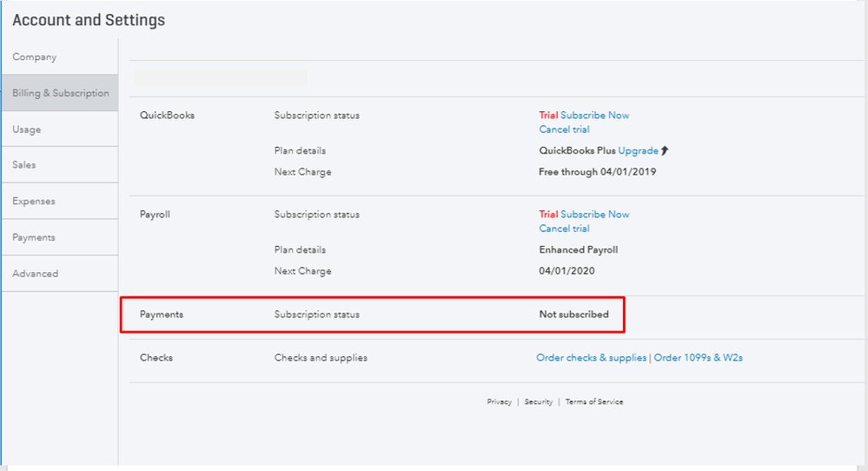Viewport: 868px width, 471px height.
Task: Open the Order checks & supplies link
Action: click(591, 358)
